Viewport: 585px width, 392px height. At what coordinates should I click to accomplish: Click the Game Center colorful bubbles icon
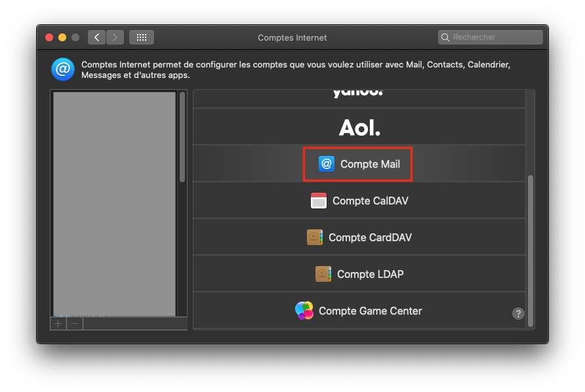pos(304,311)
